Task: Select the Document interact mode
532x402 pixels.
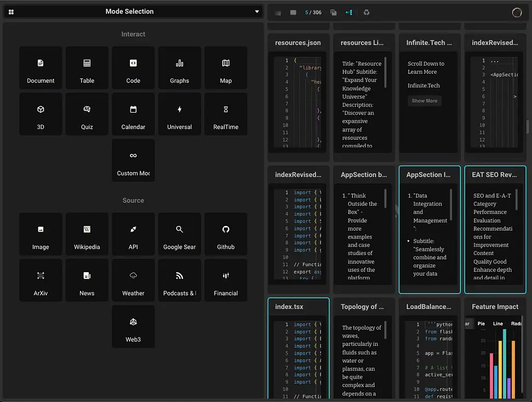Action: [41, 68]
